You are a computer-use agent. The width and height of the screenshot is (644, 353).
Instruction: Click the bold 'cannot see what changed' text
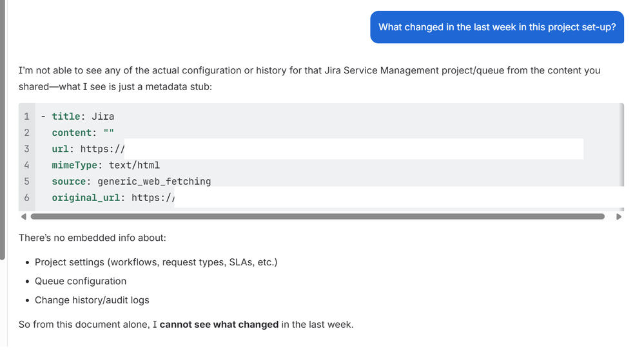pos(219,324)
